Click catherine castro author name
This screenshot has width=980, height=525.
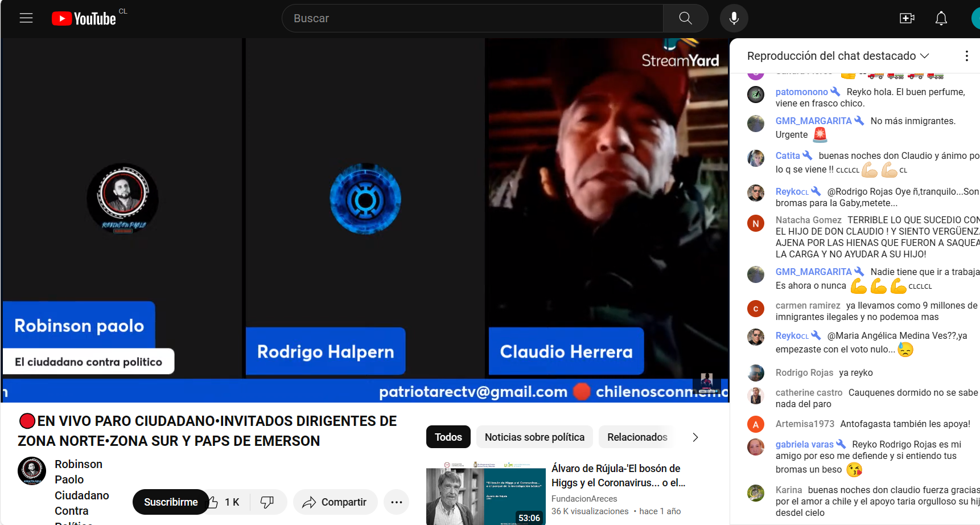tap(809, 392)
